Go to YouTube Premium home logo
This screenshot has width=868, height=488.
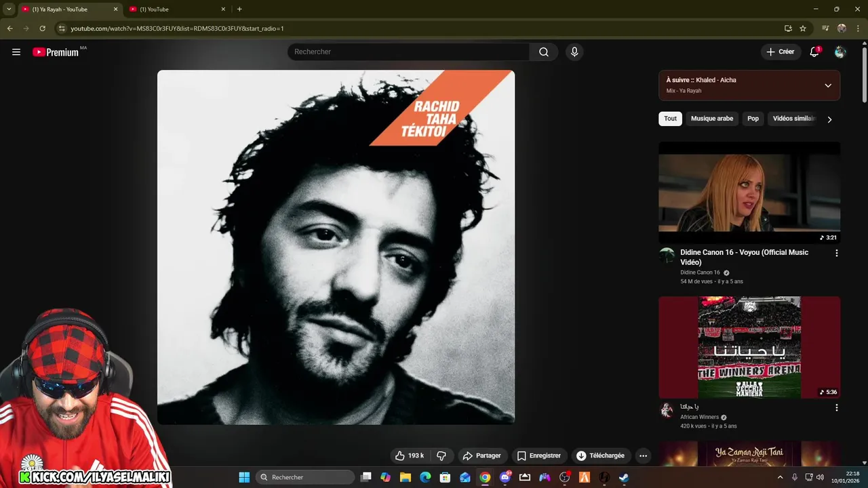tap(56, 52)
